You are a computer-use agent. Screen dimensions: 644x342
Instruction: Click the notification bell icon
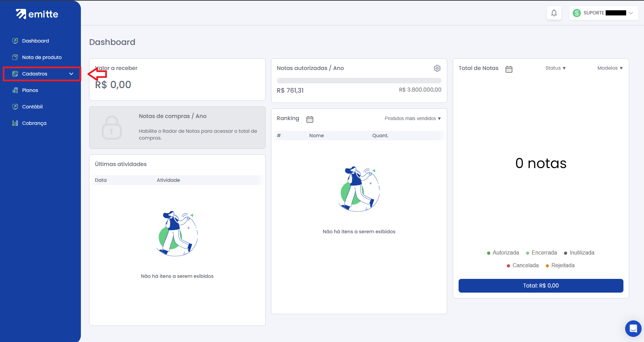[x=554, y=13]
